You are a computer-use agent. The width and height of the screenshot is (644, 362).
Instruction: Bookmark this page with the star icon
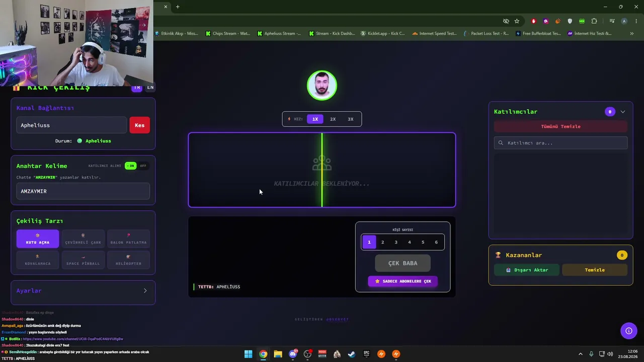click(x=517, y=21)
